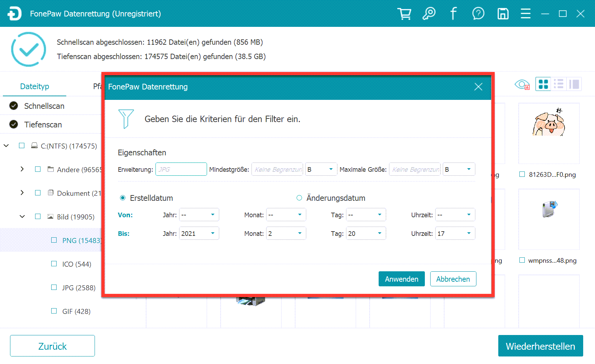Expand the Andere tree node

(22, 169)
